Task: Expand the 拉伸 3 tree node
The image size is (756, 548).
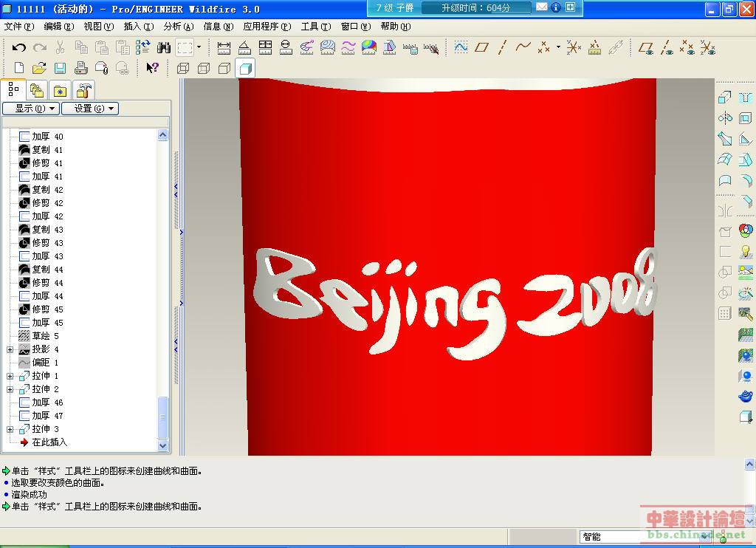Action: click(10, 429)
